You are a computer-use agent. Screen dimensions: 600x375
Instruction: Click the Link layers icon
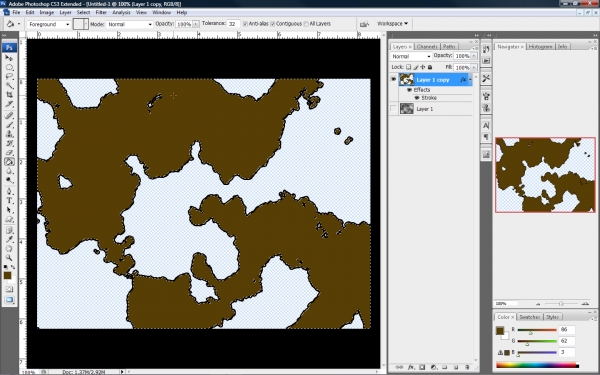point(399,367)
